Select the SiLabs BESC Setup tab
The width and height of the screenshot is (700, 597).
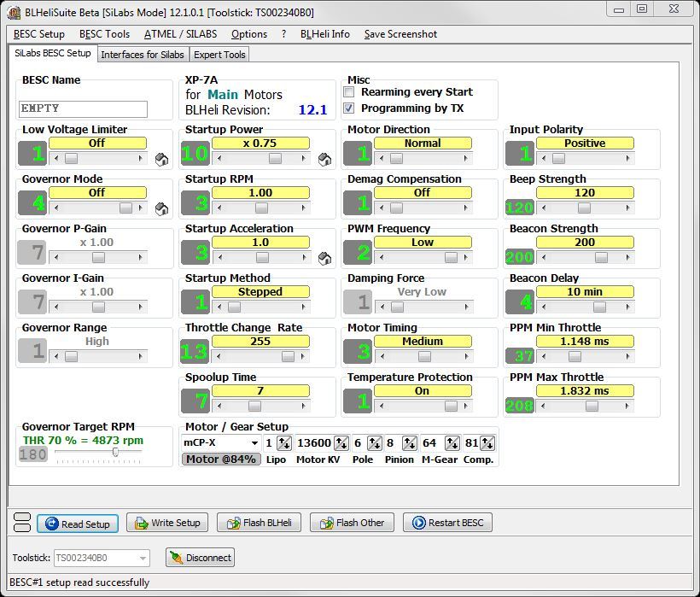click(x=53, y=53)
